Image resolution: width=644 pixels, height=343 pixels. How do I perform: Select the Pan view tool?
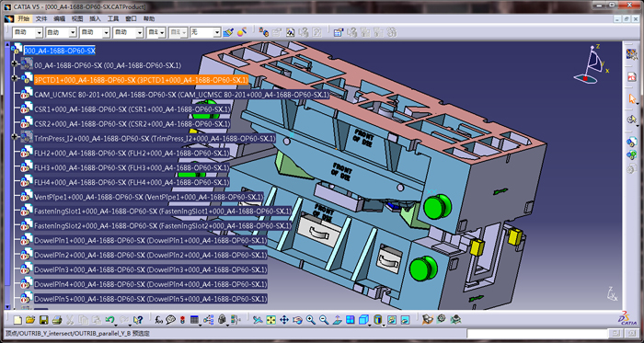click(284, 320)
